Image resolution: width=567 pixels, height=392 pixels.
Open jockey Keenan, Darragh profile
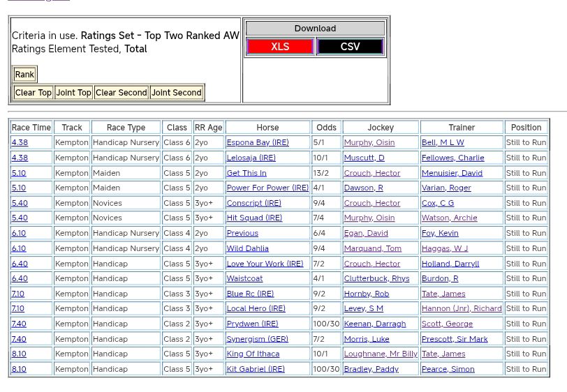374,324
